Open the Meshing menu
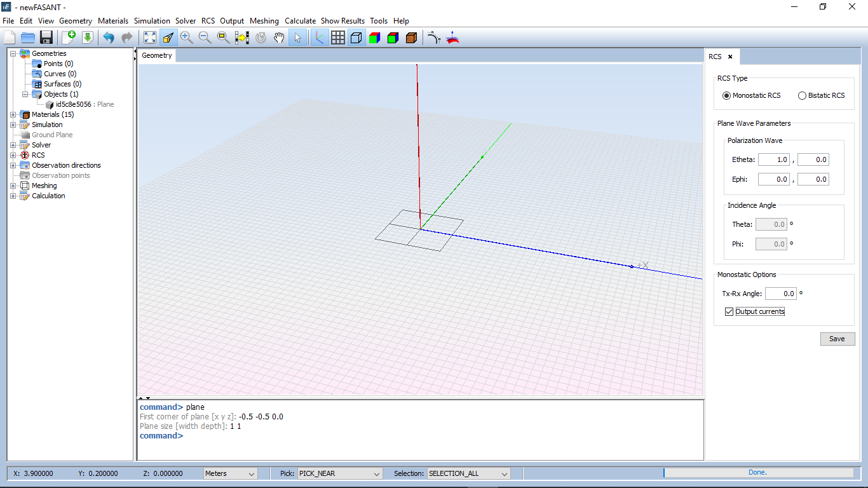 (x=264, y=20)
